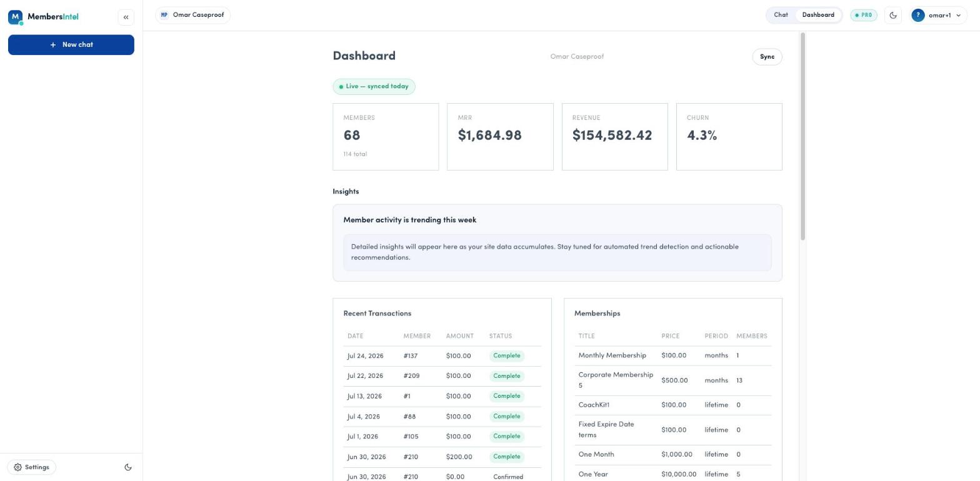Click the MRR stat card
The image size is (980, 481).
(500, 137)
